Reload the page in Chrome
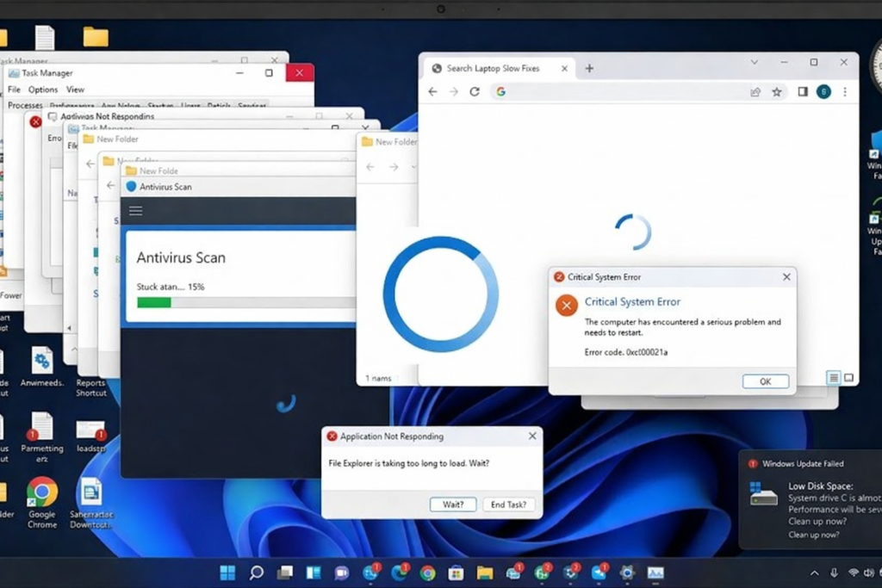Image resolution: width=882 pixels, height=588 pixels. 474,92
